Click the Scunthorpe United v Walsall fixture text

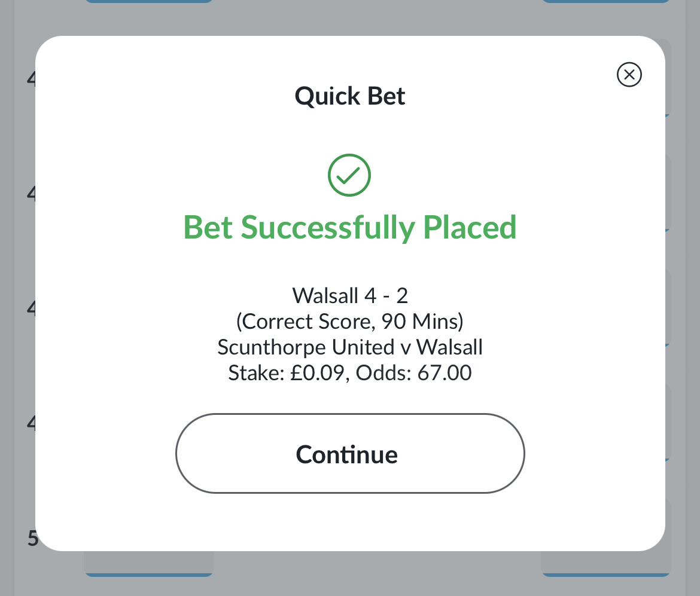coord(350,347)
